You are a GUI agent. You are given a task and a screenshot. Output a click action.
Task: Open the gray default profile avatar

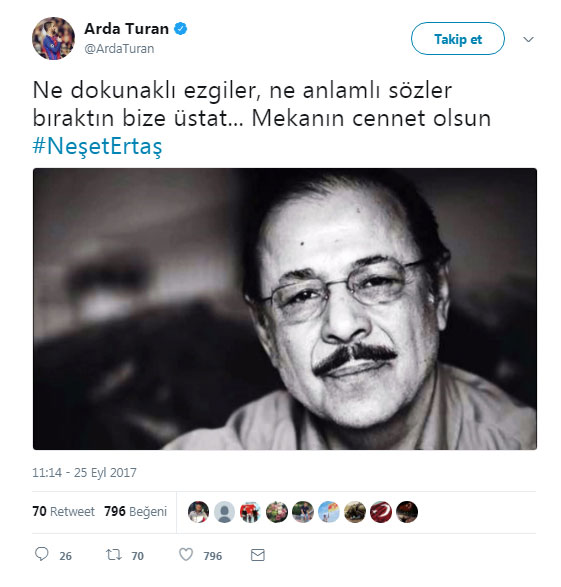(x=225, y=512)
